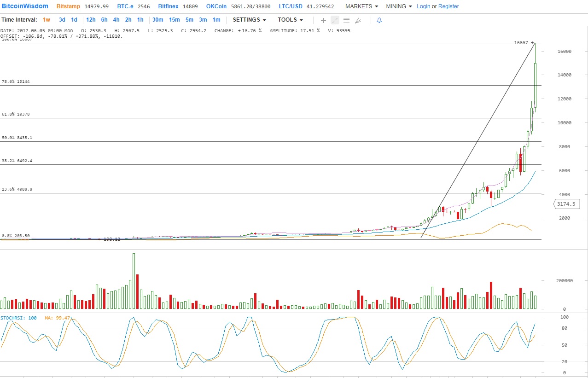Expand the TOOLS dropdown menu
This screenshot has height=378, width=588.
pyautogui.click(x=290, y=20)
